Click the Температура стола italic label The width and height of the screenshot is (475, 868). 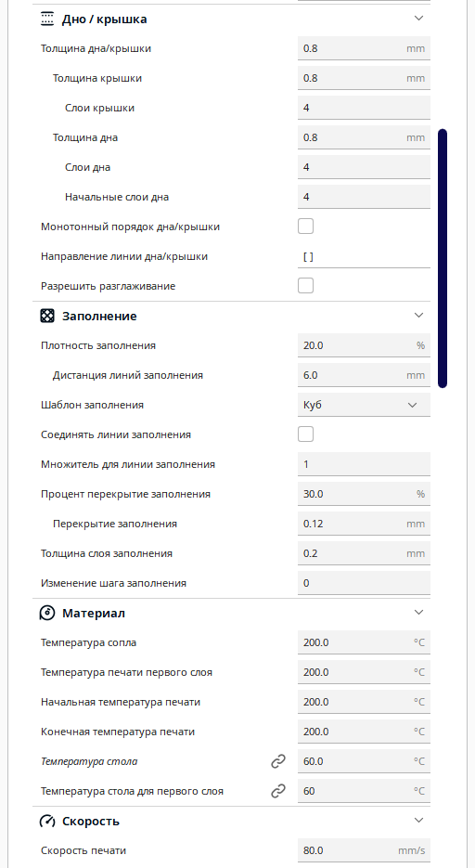(89, 762)
